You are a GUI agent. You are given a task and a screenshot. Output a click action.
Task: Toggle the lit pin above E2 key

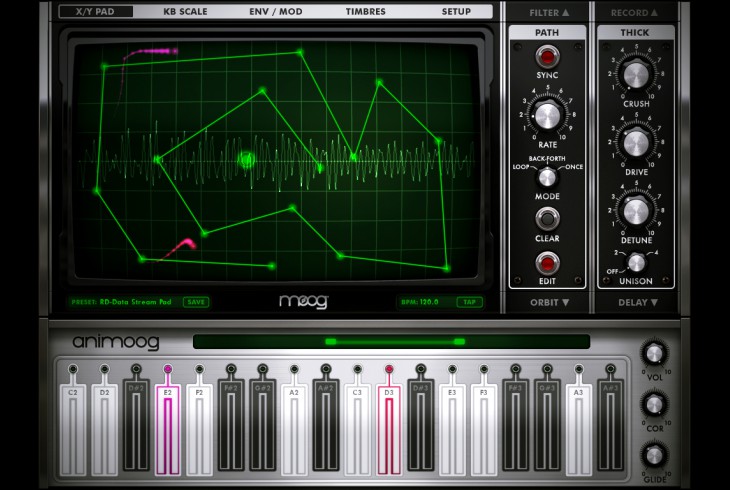(168, 369)
